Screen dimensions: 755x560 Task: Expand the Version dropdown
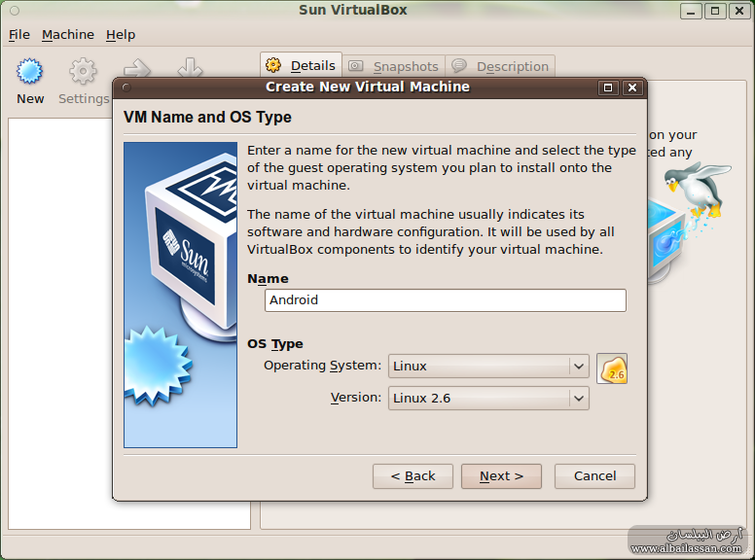coord(488,399)
